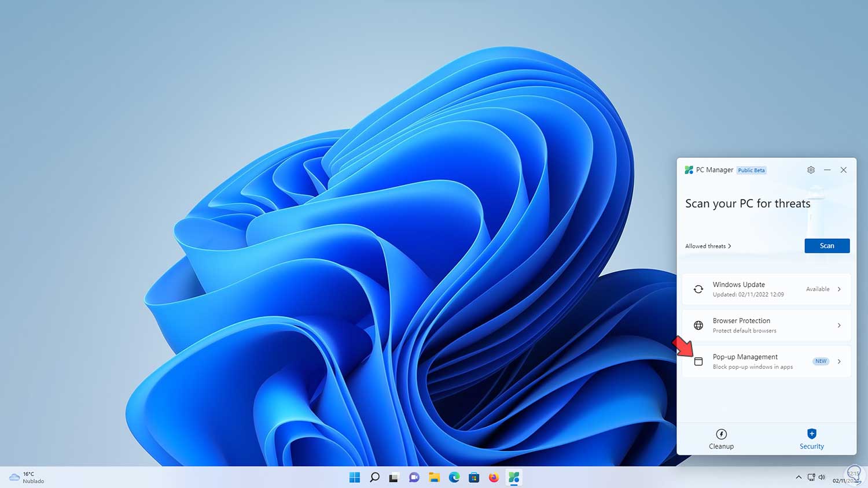868x488 pixels.
Task: Open Browser Protection using its arrow
Action: point(838,325)
